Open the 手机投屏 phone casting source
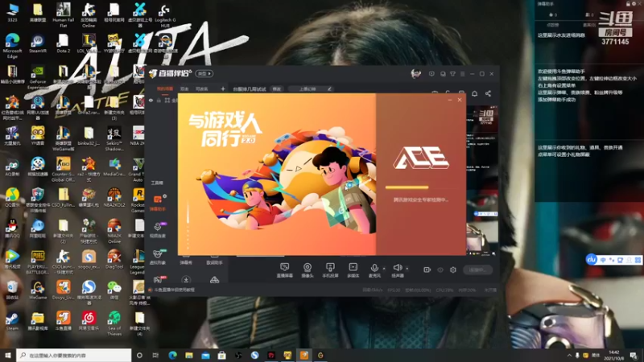Viewport: 644px width, 362px height. tap(330, 269)
